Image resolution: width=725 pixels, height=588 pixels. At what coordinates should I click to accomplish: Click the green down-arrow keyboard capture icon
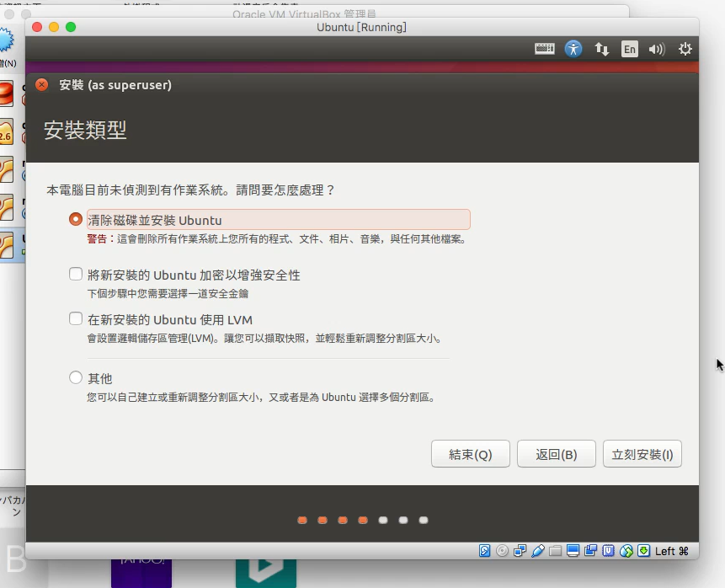pos(643,551)
